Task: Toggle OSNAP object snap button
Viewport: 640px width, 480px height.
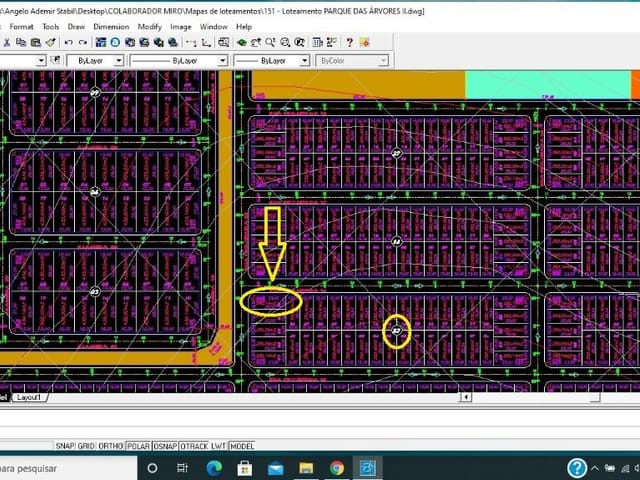Action: coord(165,446)
